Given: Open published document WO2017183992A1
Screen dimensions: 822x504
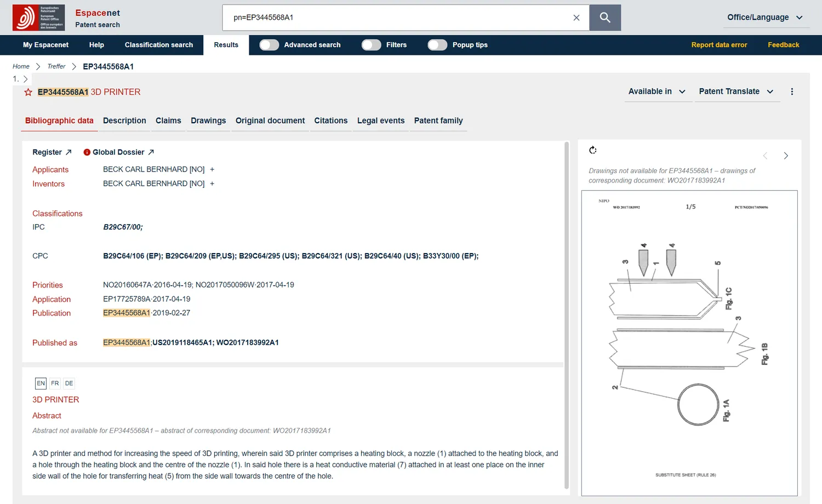Looking at the screenshot, I should click(248, 343).
